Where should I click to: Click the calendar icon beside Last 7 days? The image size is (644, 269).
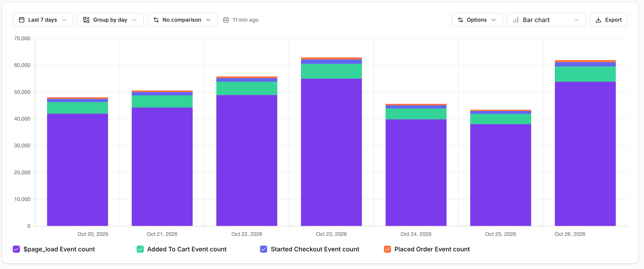tap(22, 20)
